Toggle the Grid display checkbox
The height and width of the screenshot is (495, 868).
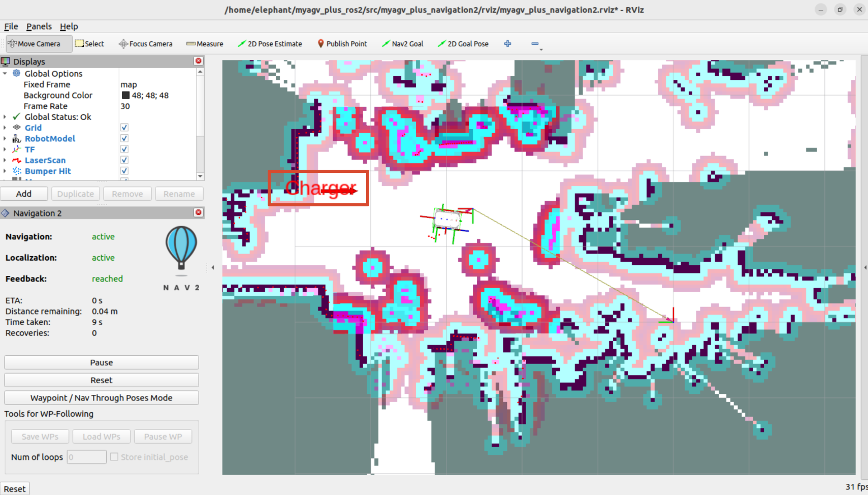124,128
